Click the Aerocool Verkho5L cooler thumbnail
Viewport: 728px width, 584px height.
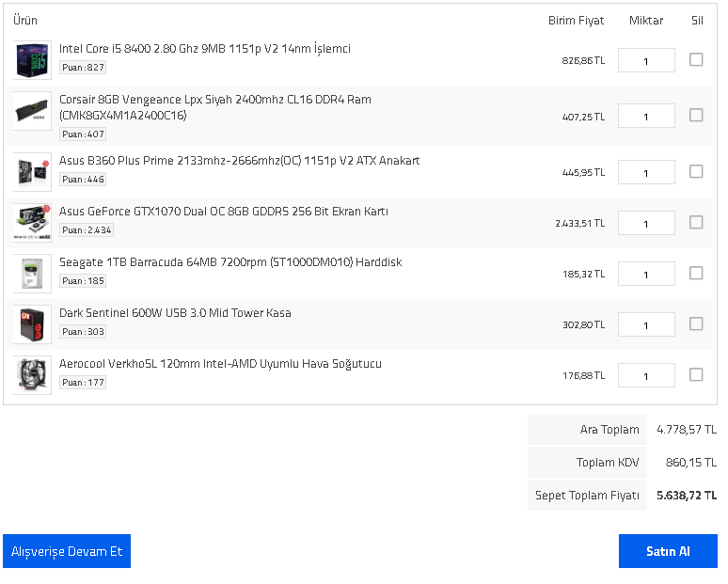point(33,375)
